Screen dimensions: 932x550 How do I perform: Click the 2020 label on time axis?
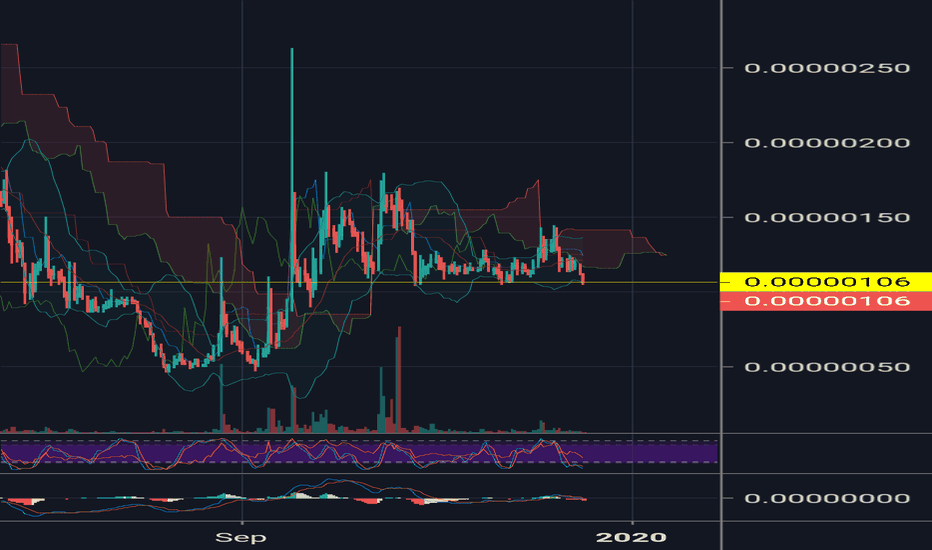point(631,538)
